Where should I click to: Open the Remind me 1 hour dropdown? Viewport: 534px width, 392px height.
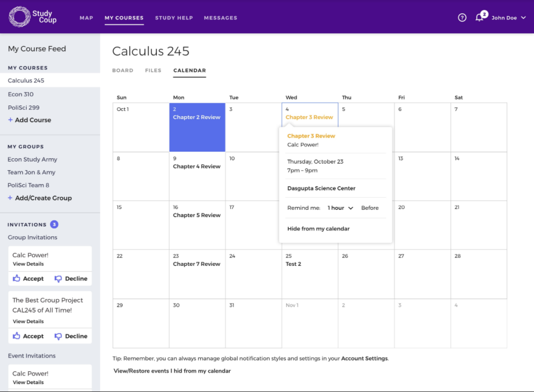click(340, 208)
